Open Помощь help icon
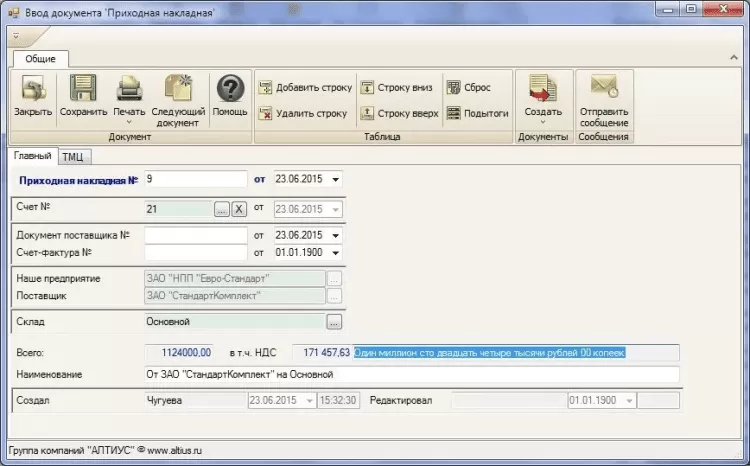Viewport: 750px width, 466px height. click(230, 89)
